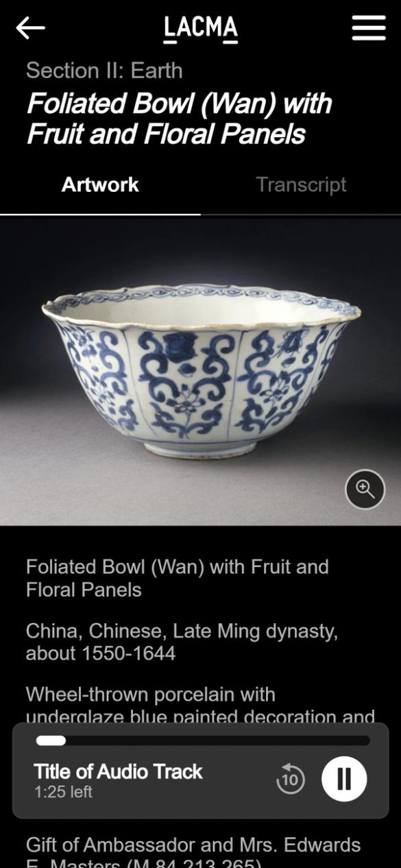
Task: Tap the artwork name below the image
Action: pyautogui.click(x=177, y=578)
